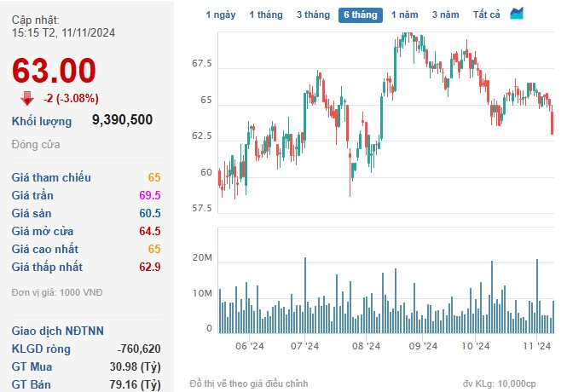Click the Khối lượng value 9,390,500
Image resolution: width=567 pixels, height=392 pixels.
pos(122,120)
